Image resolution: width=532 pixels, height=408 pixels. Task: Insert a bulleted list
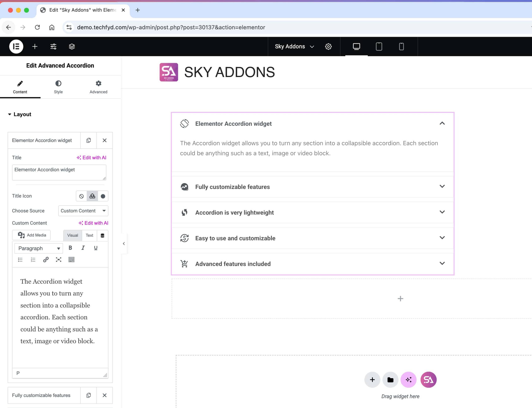[x=20, y=260]
